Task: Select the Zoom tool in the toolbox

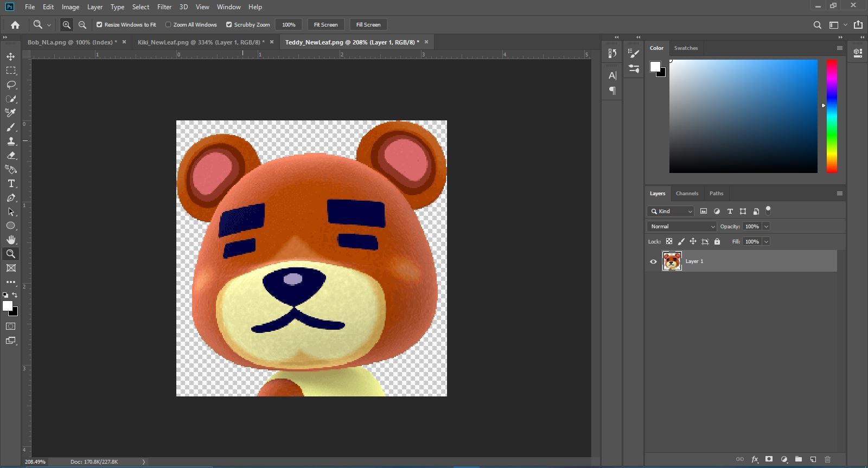Action: (11, 254)
